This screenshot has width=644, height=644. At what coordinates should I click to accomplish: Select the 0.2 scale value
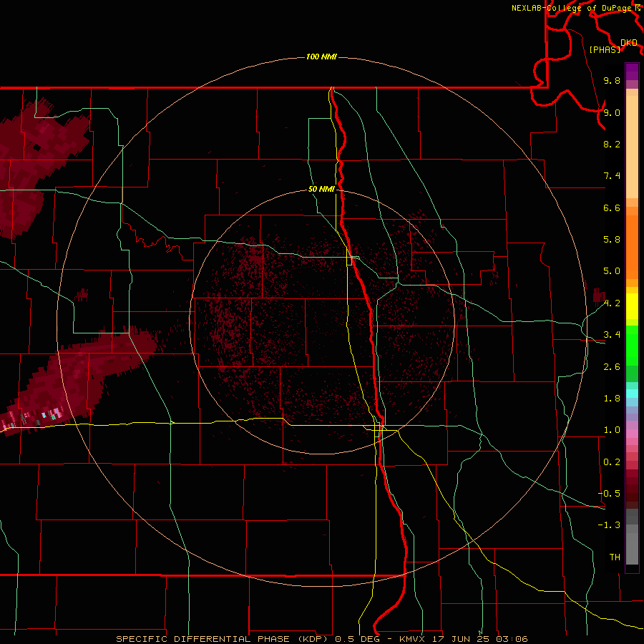612,462
